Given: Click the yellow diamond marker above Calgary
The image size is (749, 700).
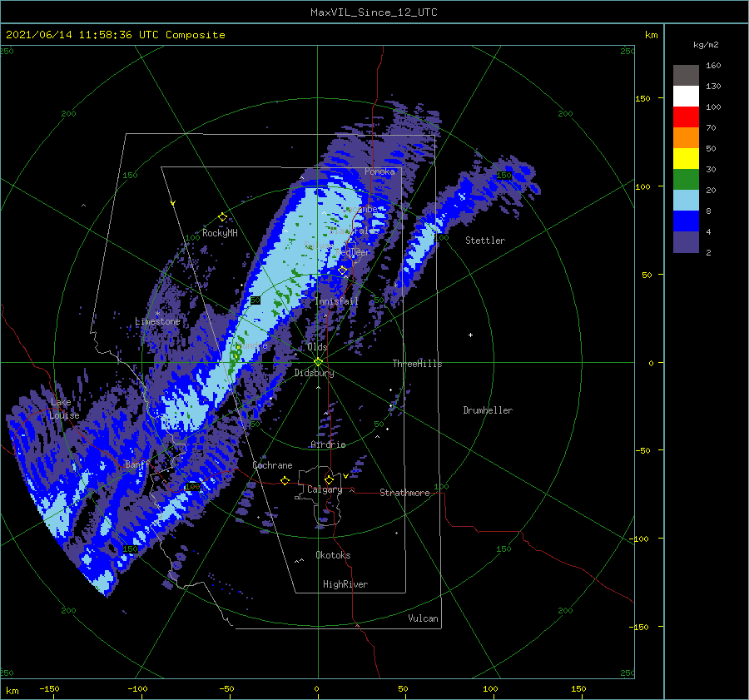Looking at the screenshot, I should pyautogui.click(x=329, y=479).
